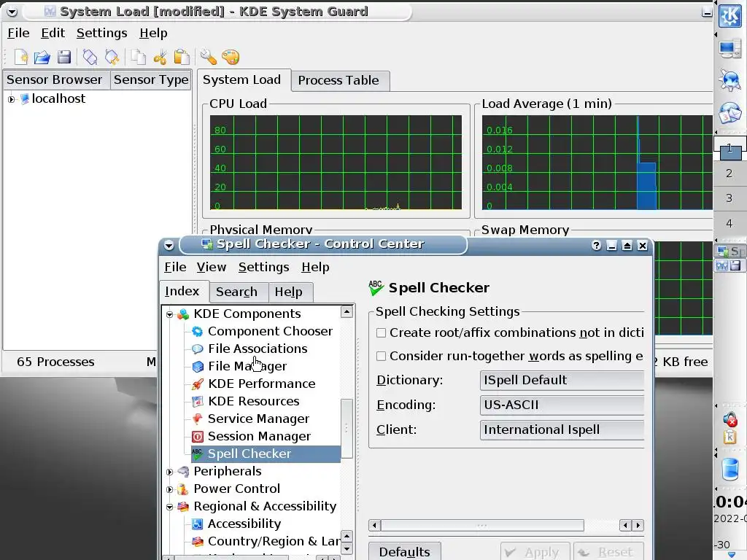The height and width of the screenshot is (560, 747).
Task: Switch to virtual desktop 3
Action: point(729,198)
